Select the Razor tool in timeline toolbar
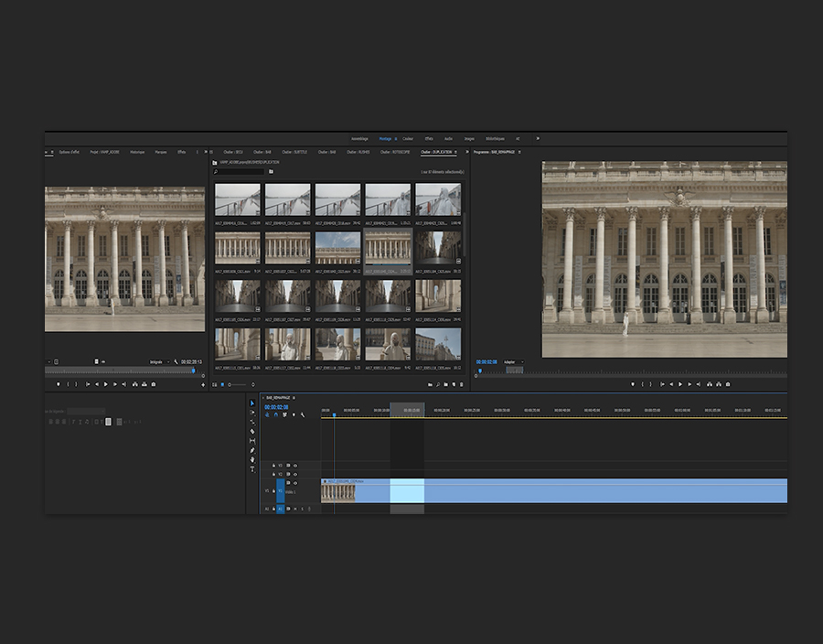Image resolution: width=823 pixels, height=644 pixels. [x=252, y=432]
